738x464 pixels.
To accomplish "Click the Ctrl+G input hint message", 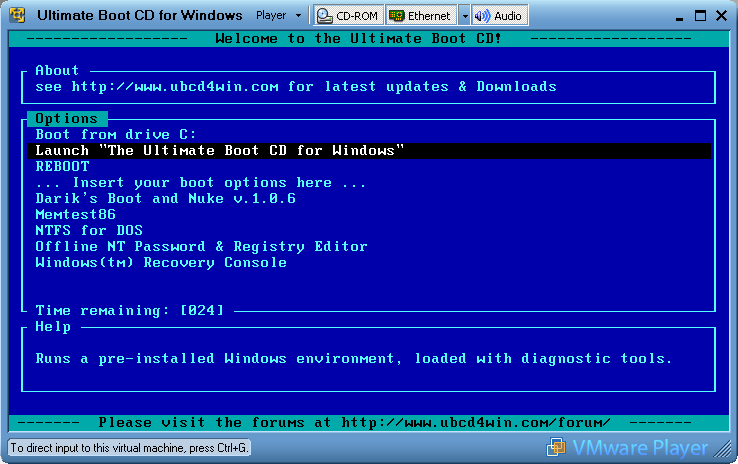I will point(129,448).
